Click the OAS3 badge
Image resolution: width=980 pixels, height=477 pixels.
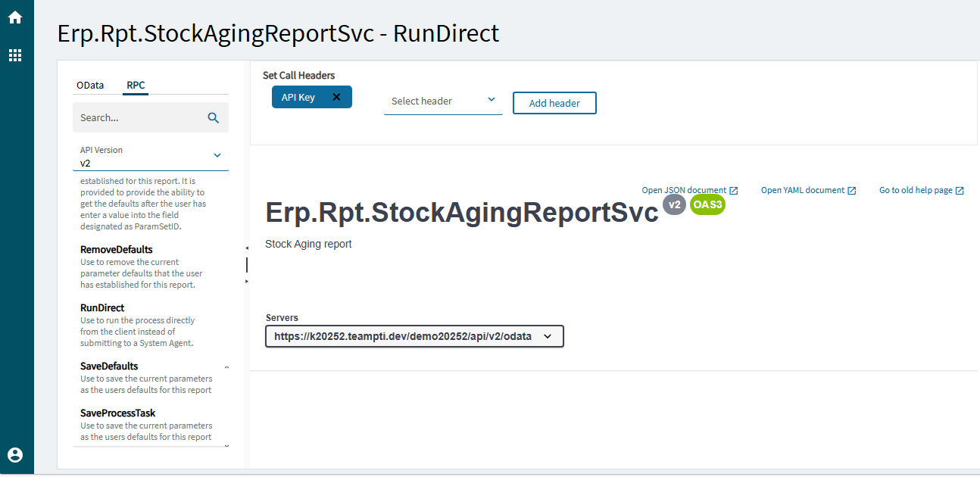(707, 204)
